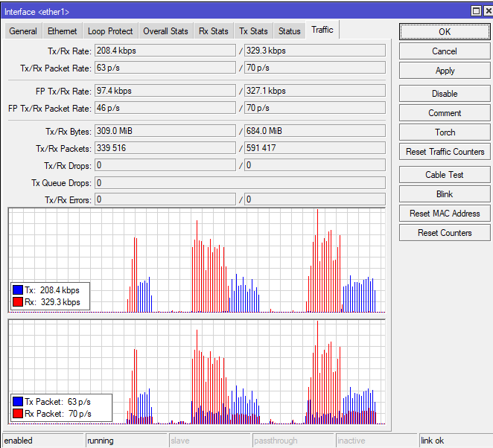Click the Tx Rate field showing 208.4 kbps
This screenshot has width=493, height=448.
165,51
